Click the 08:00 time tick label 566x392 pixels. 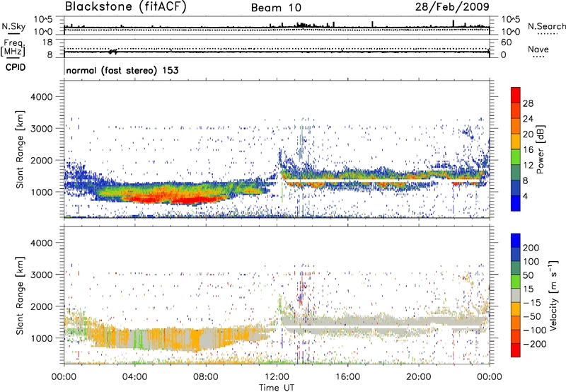point(206,377)
